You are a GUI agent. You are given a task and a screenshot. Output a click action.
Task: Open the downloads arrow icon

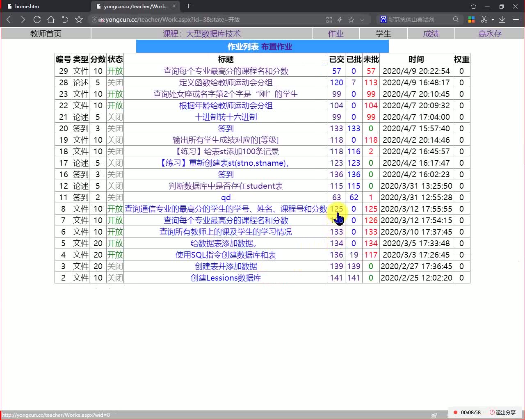point(502,19)
